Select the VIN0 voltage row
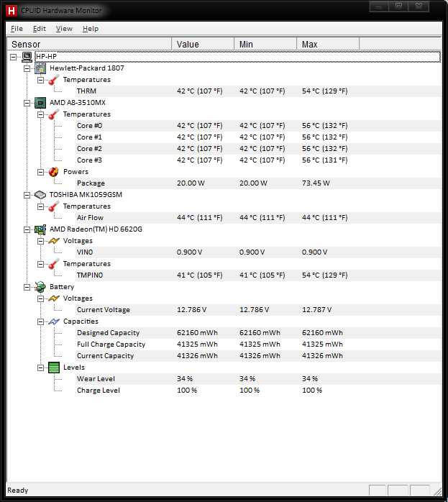448x502 pixels. (x=258, y=252)
